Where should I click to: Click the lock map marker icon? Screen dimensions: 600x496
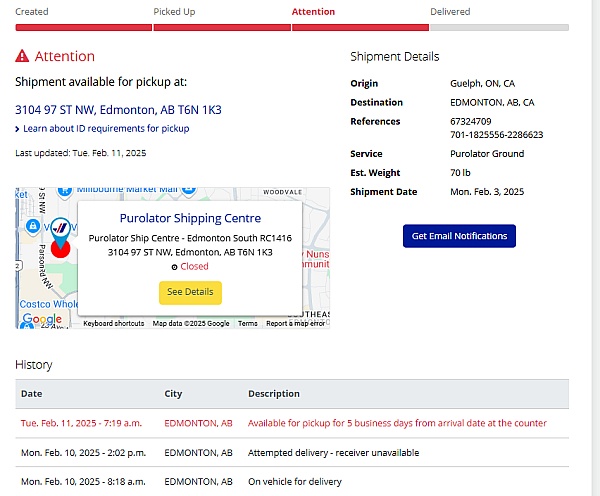click(33, 225)
